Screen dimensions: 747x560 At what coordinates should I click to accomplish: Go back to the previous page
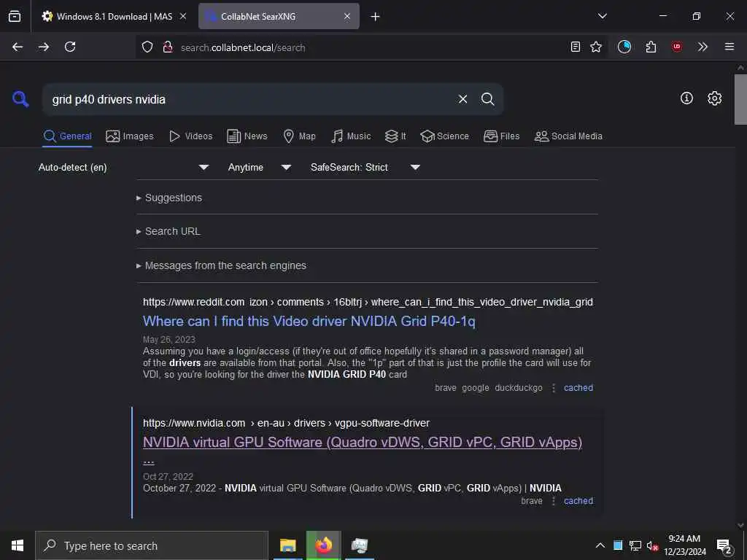[x=18, y=47]
